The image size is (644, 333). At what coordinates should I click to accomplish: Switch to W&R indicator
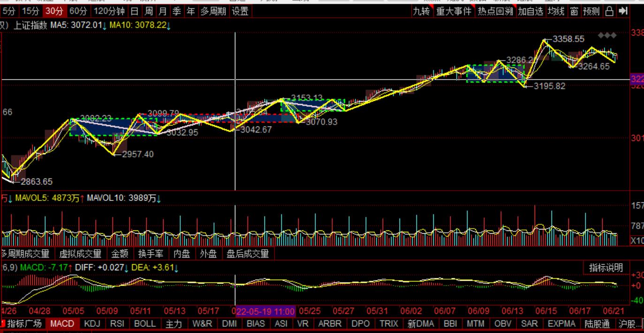point(202,324)
